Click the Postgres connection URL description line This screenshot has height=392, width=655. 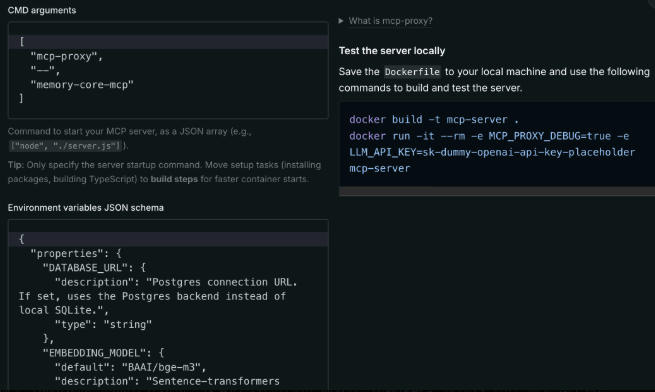click(x=176, y=282)
